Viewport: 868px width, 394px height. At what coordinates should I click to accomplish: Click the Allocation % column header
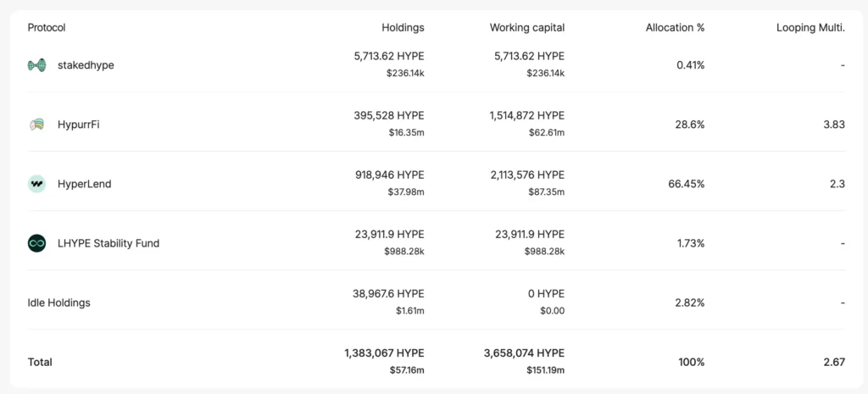pos(675,27)
